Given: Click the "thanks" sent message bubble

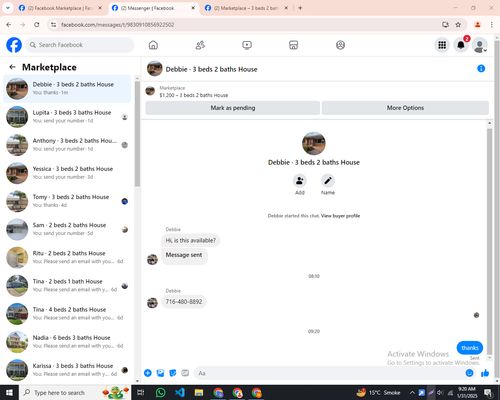Looking at the screenshot, I should [470, 348].
